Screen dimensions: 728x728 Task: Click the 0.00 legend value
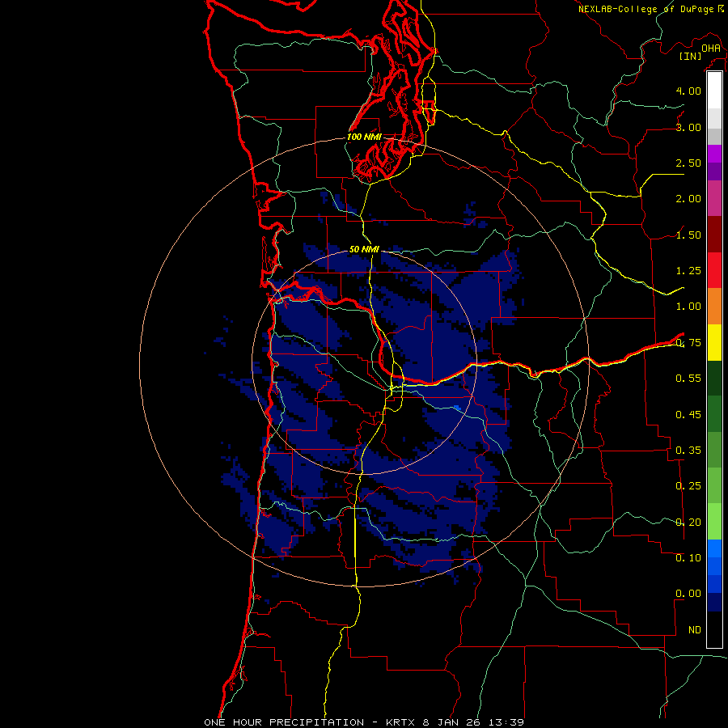[688, 594]
